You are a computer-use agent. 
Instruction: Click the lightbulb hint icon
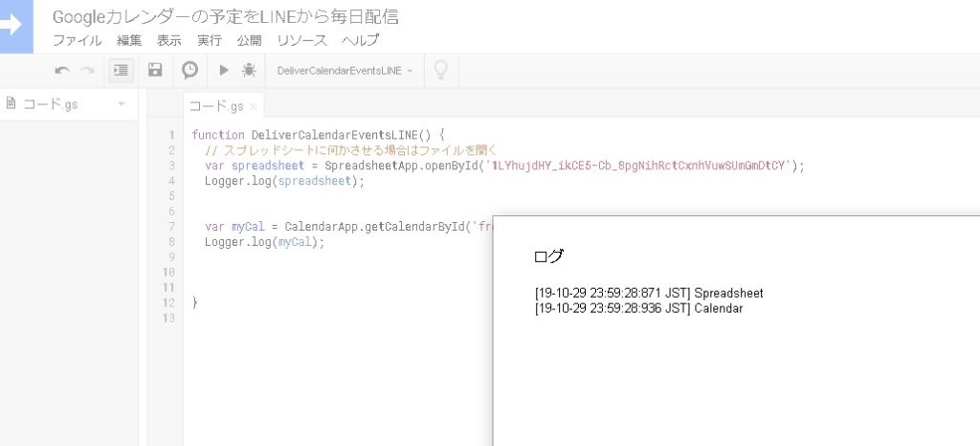441,70
